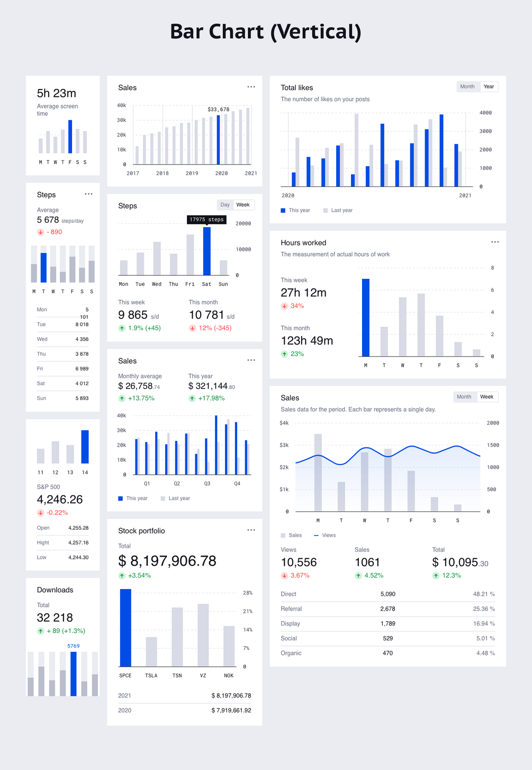Click the highlighted $33,678 bar in Sales chart

(218, 140)
